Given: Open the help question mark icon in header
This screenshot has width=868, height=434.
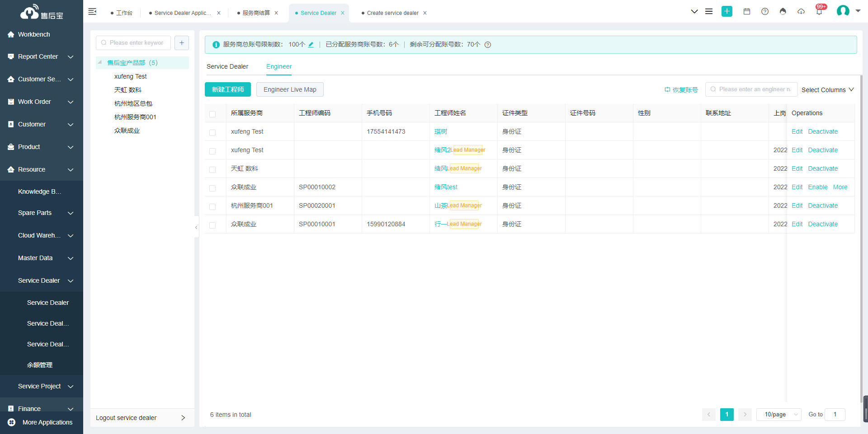Looking at the screenshot, I should coord(765,11).
